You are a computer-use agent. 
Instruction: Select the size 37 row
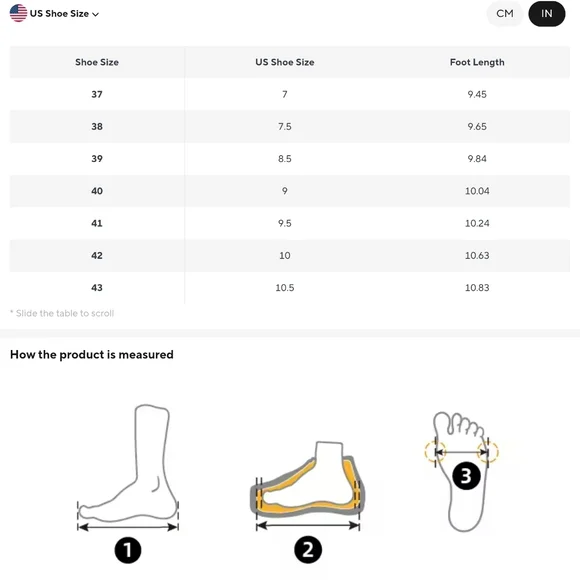point(290,94)
